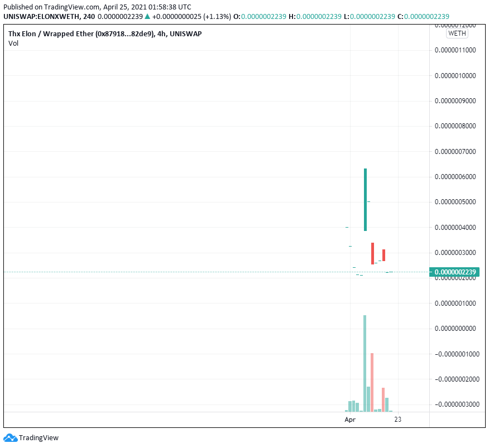Click the 0.0000007000 price axis label

456,152
